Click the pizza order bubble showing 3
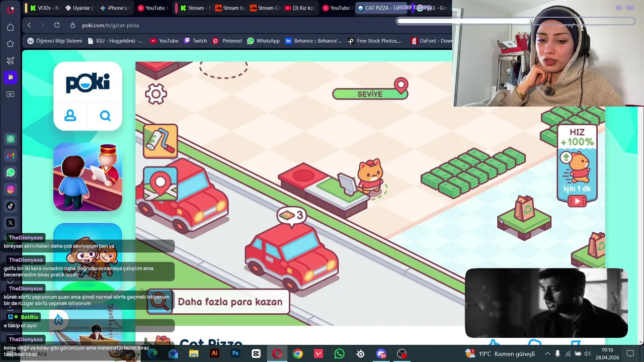The image size is (644, 362). [x=292, y=216]
